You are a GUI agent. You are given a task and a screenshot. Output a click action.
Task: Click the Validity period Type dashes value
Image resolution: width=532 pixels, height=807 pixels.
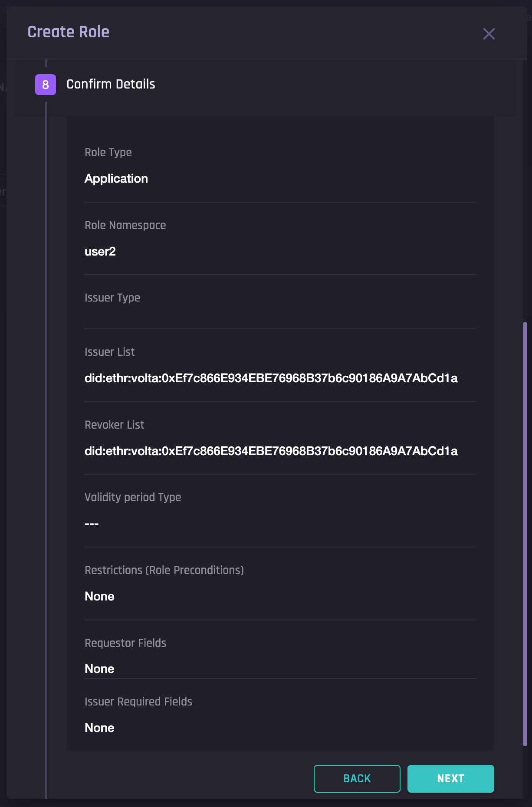point(92,524)
